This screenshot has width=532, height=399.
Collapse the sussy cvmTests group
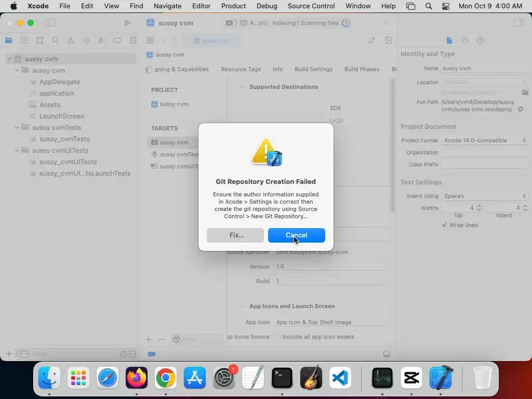click(17, 128)
